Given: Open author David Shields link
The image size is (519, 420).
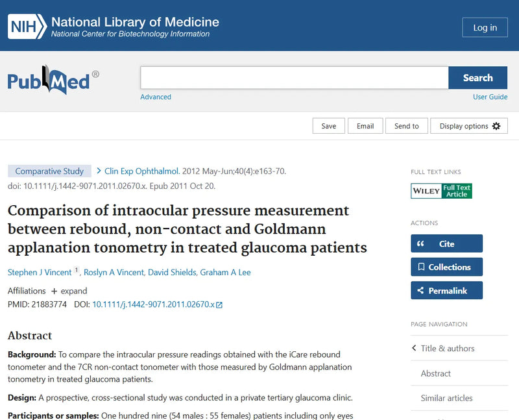Looking at the screenshot, I should (x=172, y=272).
